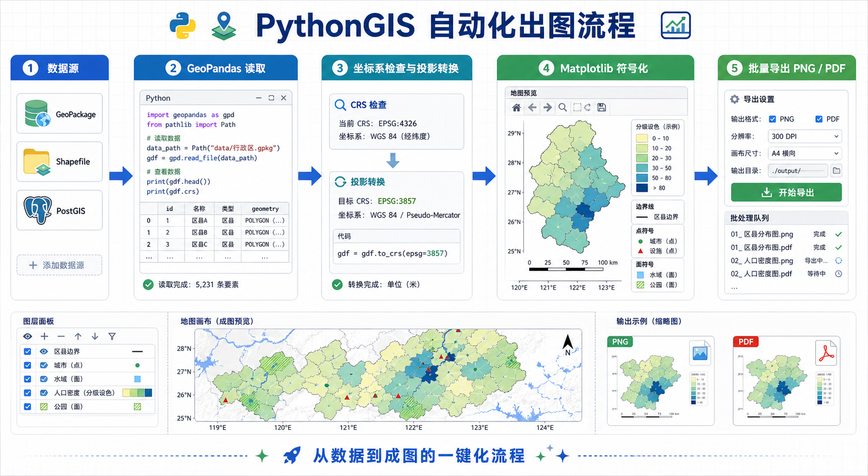Select 02_人口密度图.png in the batch queue
Screen dimensions: 868x476
point(786,261)
